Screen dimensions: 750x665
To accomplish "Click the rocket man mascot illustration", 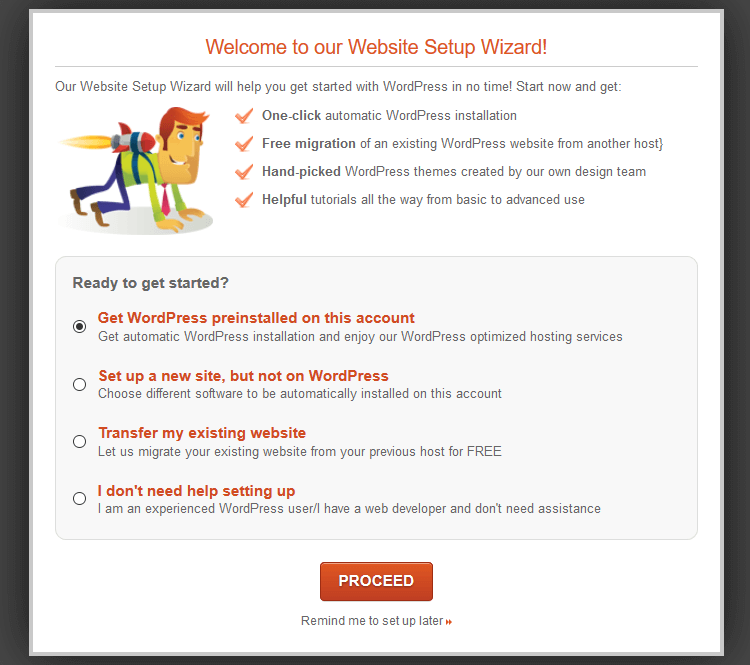I will click(137, 170).
